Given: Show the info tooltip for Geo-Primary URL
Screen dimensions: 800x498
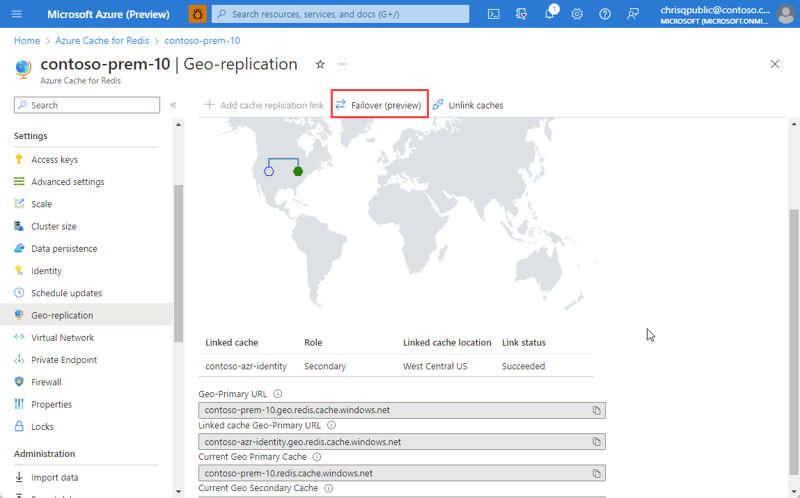Looking at the screenshot, I should tap(278, 394).
